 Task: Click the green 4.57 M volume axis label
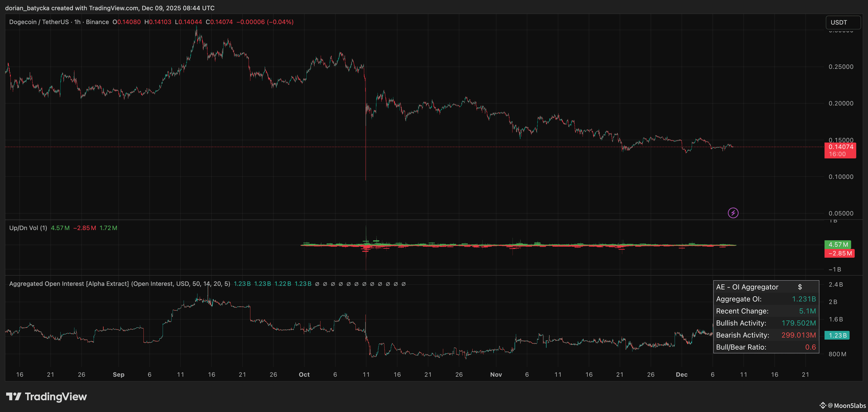[x=837, y=244]
